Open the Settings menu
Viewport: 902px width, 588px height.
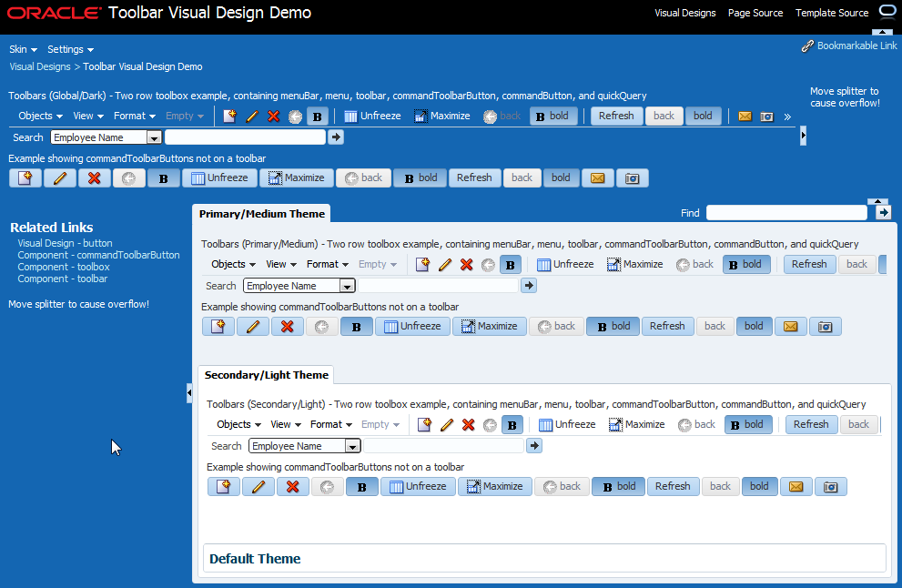pyautogui.click(x=70, y=49)
